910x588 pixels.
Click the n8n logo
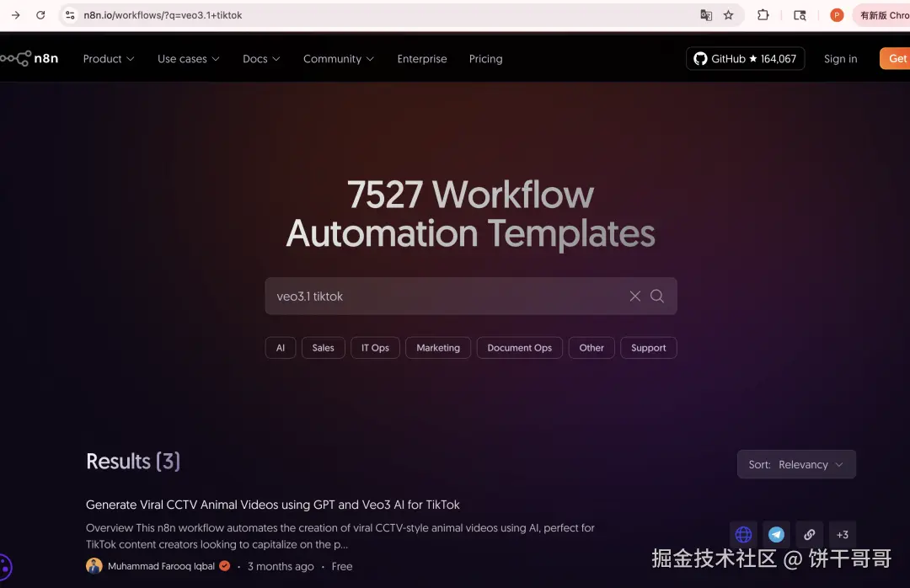point(29,59)
